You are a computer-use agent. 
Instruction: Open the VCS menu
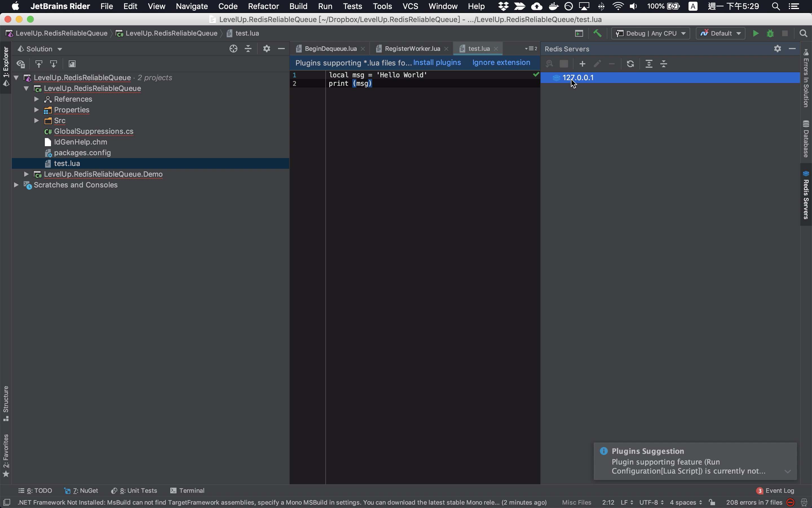(410, 6)
